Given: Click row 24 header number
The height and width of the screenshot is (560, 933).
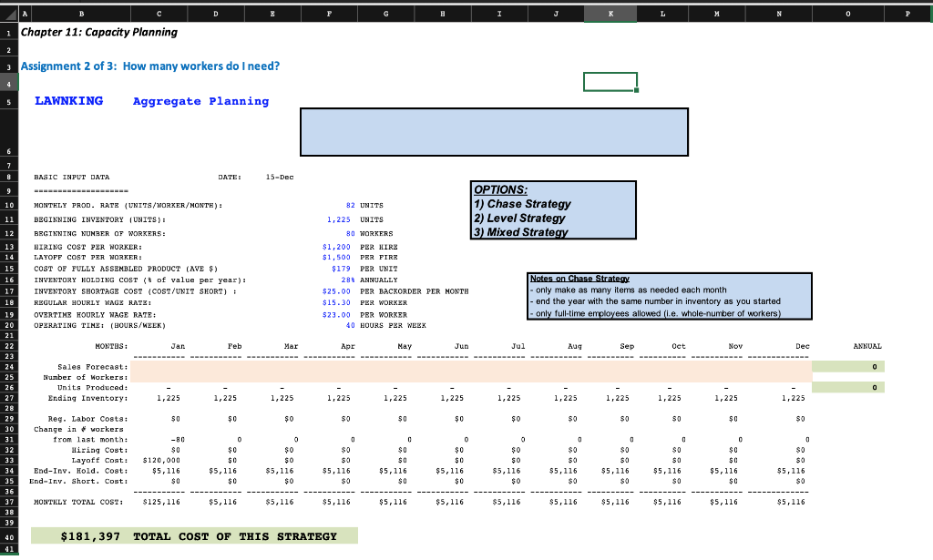Looking at the screenshot, I should click(7, 366).
